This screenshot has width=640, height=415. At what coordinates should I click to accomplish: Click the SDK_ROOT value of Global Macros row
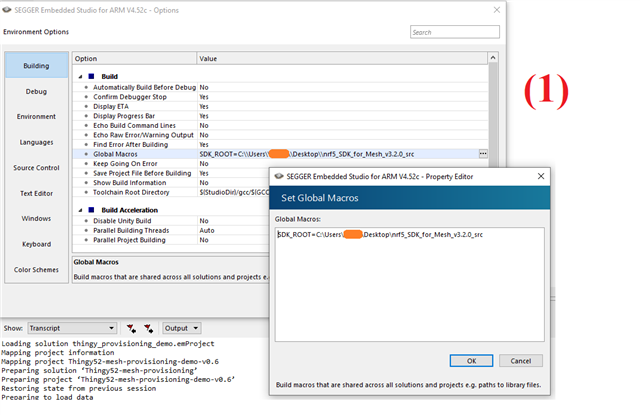point(307,154)
